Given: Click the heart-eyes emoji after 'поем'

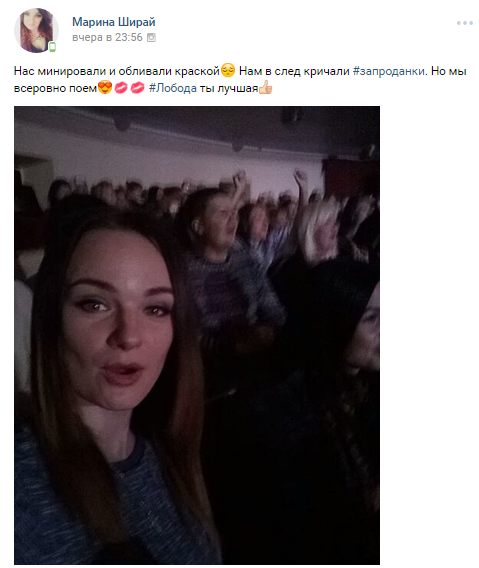Looking at the screenshot, I should tap(105, 87).
